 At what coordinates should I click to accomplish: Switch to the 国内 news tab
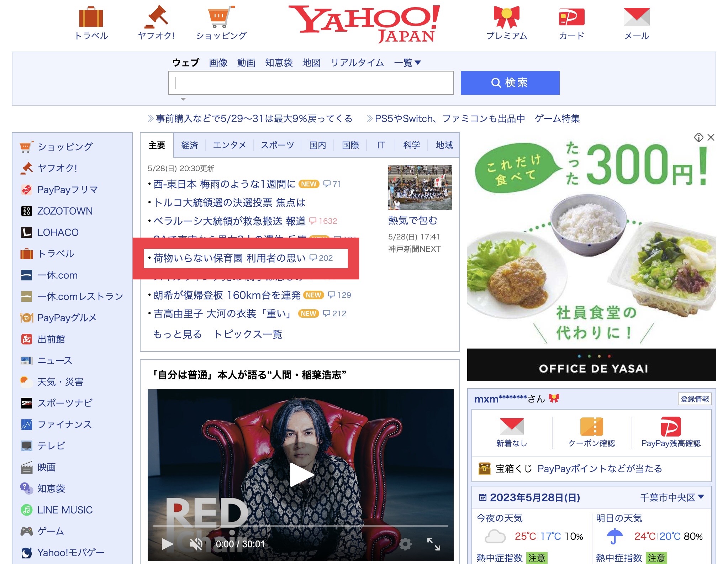click(x=317, y=145)
